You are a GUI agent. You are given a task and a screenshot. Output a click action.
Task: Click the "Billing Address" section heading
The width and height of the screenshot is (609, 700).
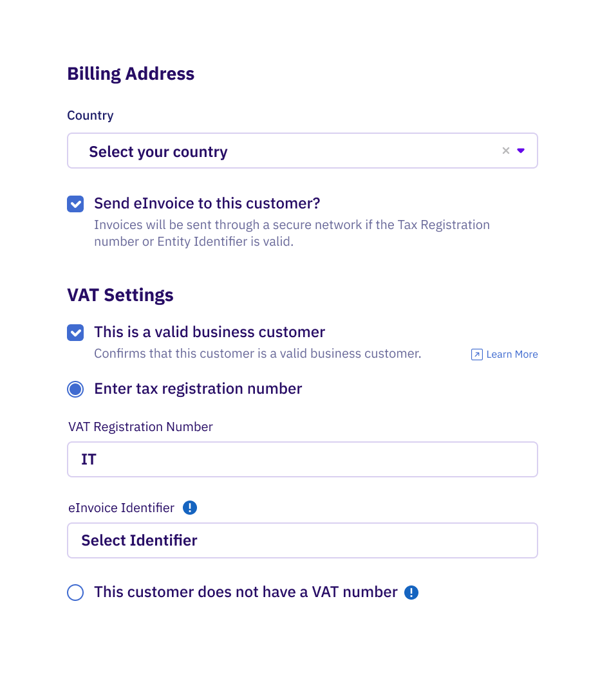131,73
